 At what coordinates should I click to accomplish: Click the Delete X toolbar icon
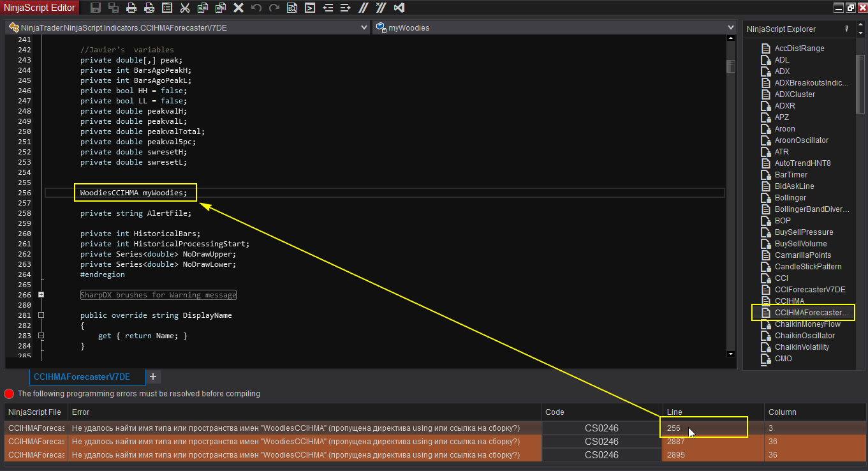coord(239,8)
